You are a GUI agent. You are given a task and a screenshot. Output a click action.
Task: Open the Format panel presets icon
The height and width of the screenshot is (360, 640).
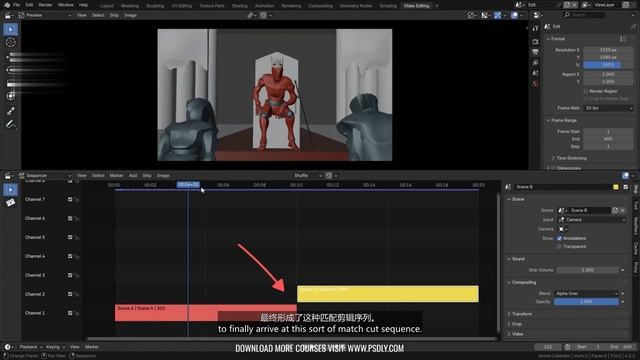(x=622, y=39)
